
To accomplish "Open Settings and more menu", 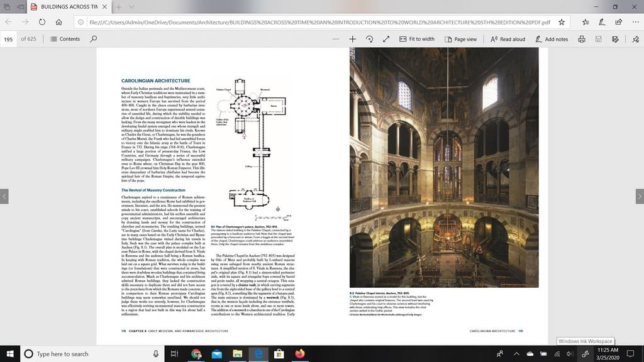I will point(635,22).
